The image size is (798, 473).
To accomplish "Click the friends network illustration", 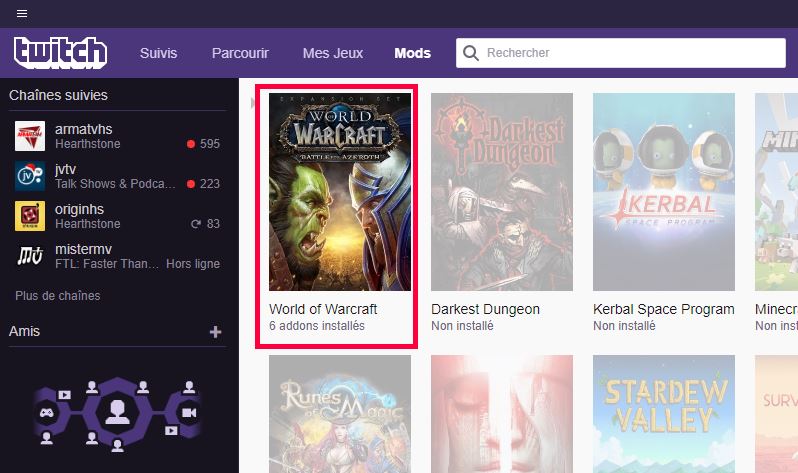I will tap(118, 415).
